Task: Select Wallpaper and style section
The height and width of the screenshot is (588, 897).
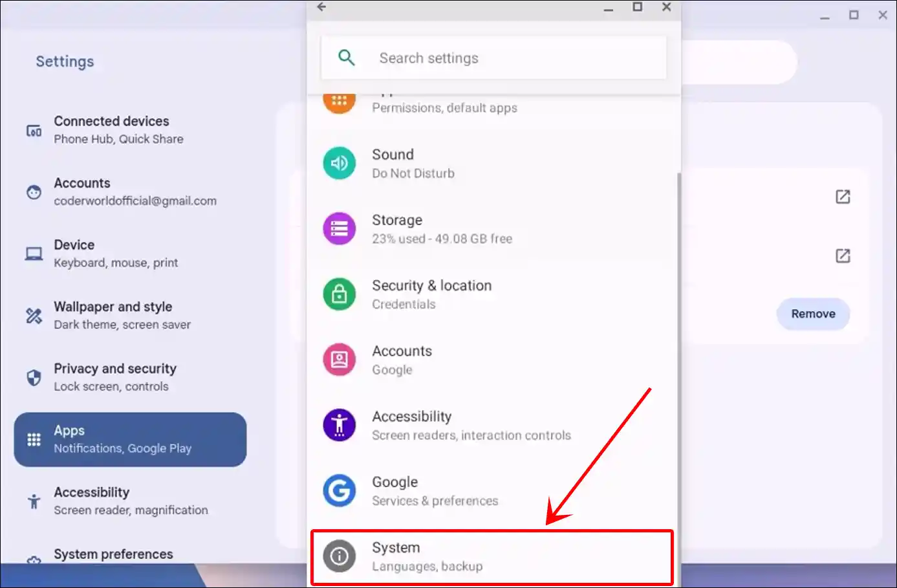Action: click(x=130, y=316)
